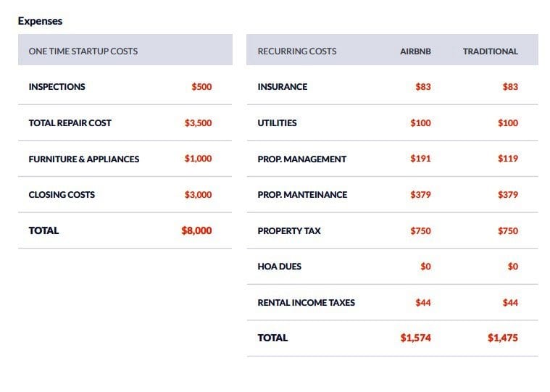This screenshot has width=550, height=392.
Task: Select the $3,000 closing costs amount
Action: (198, 195)
